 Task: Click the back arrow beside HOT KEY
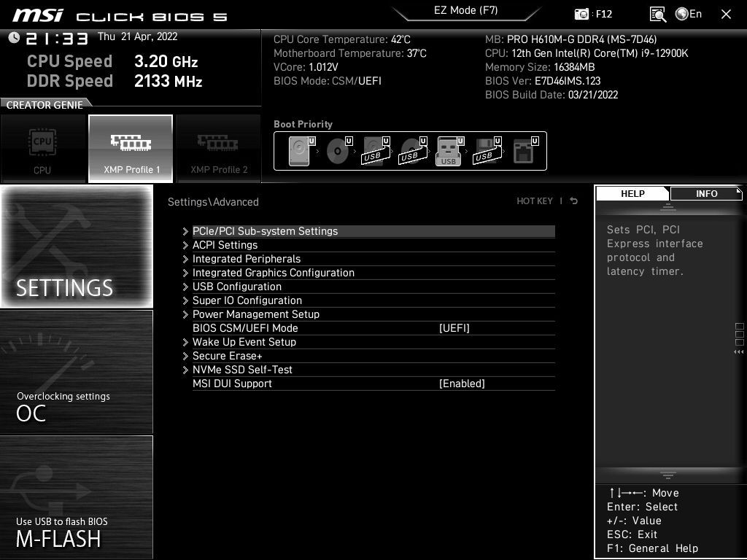[574, 201]
